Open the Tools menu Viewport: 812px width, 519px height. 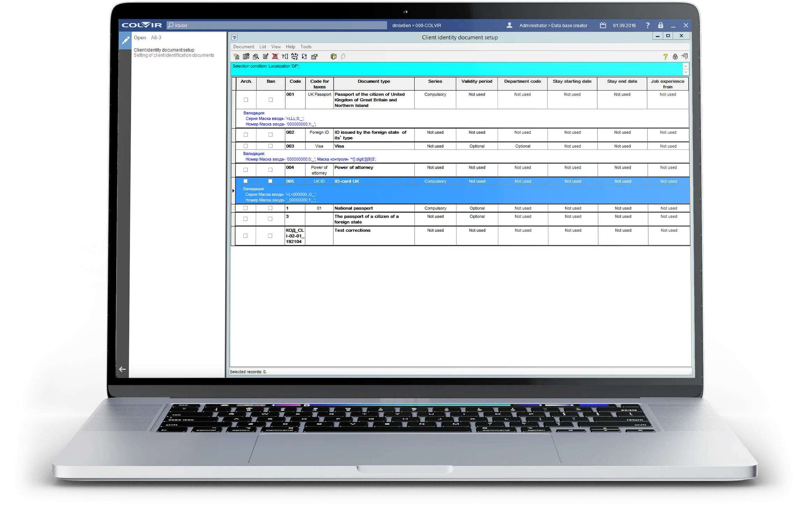(x=306, y=47)
